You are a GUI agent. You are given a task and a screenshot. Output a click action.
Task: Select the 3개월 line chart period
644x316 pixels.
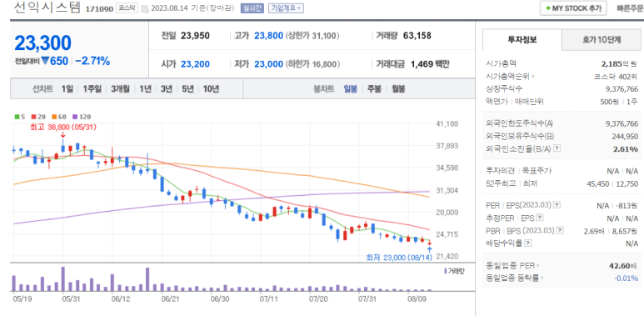120,88
